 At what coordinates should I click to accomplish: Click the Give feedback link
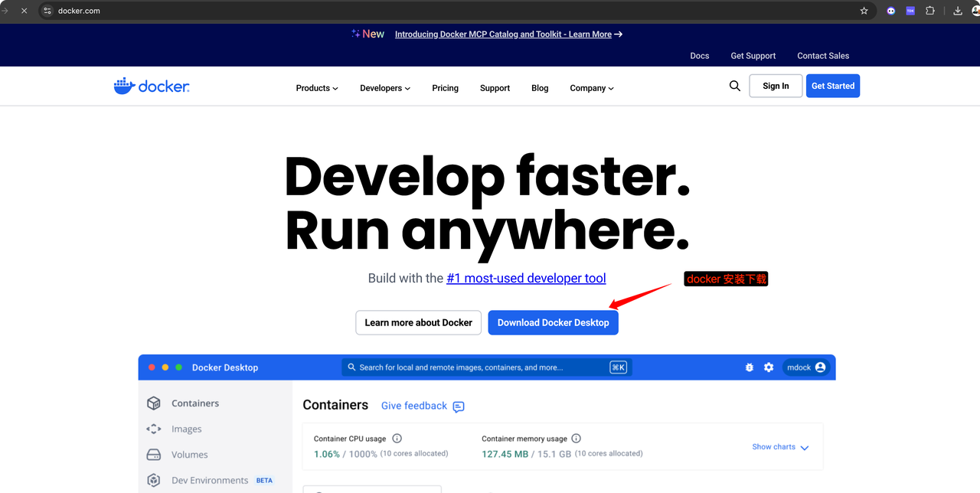[414, 406]
